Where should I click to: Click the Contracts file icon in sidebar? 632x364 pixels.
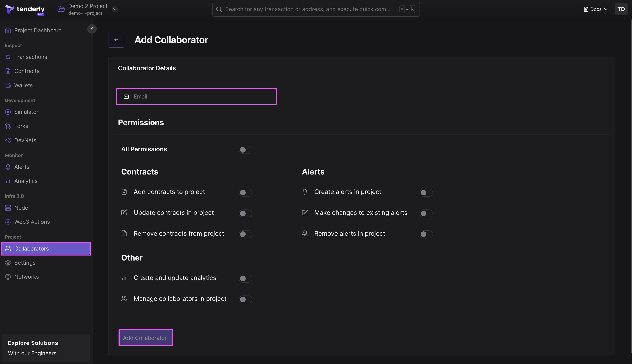(x=8, y=71)
